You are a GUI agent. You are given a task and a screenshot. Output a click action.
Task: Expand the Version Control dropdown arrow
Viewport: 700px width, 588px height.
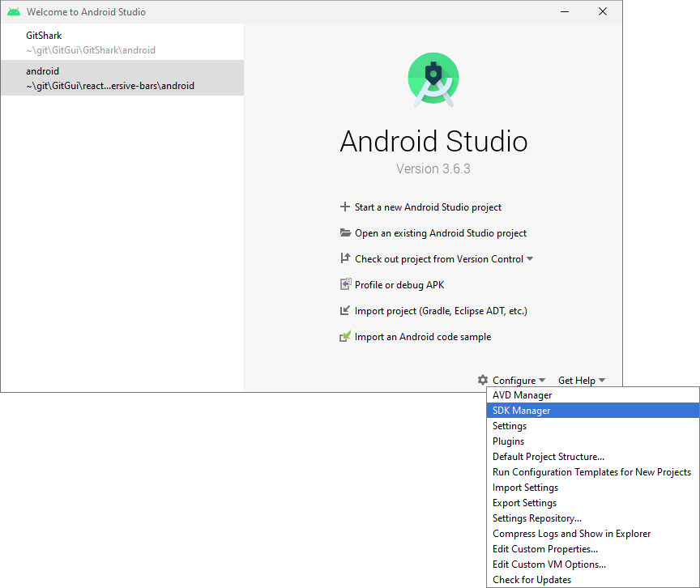pos(530,258)
